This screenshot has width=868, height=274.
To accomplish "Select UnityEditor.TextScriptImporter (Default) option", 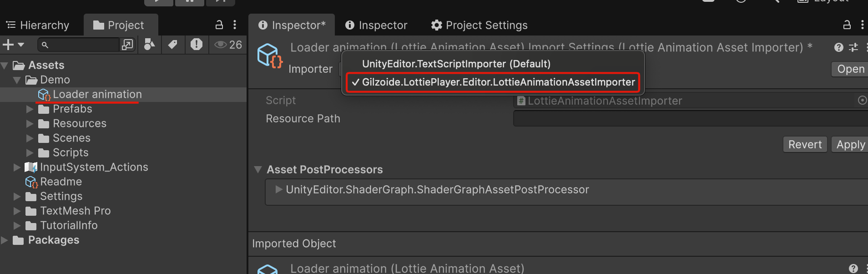I will [x=456, y=64].
